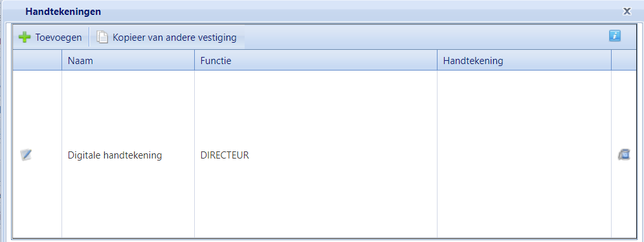Delete the DIRECTEUR row using trash icon

(624, 155)
